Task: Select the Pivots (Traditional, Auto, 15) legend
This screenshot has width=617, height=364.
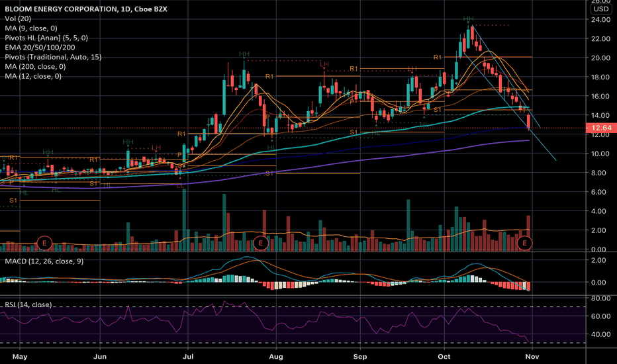Action: [x=53, y=57]
